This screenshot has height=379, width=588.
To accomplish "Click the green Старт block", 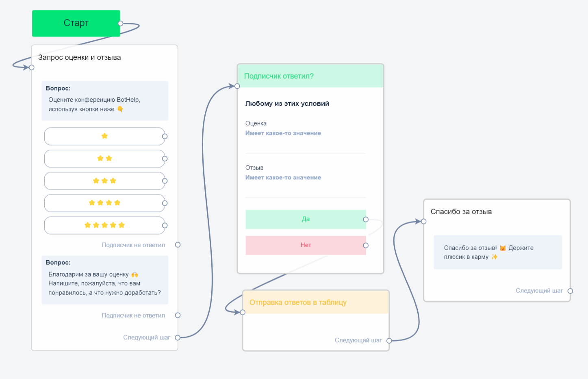I will [76, 23].
